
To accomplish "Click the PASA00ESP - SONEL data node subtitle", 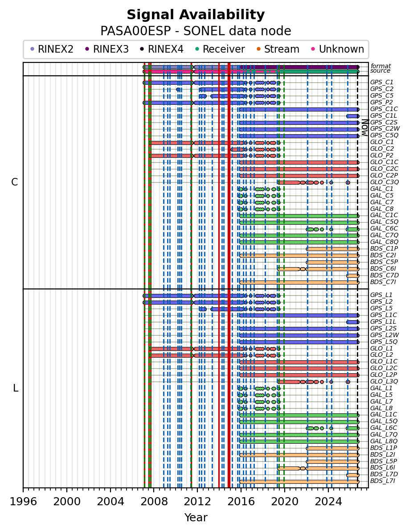I will pyautogui.click(x=196, y=31).
